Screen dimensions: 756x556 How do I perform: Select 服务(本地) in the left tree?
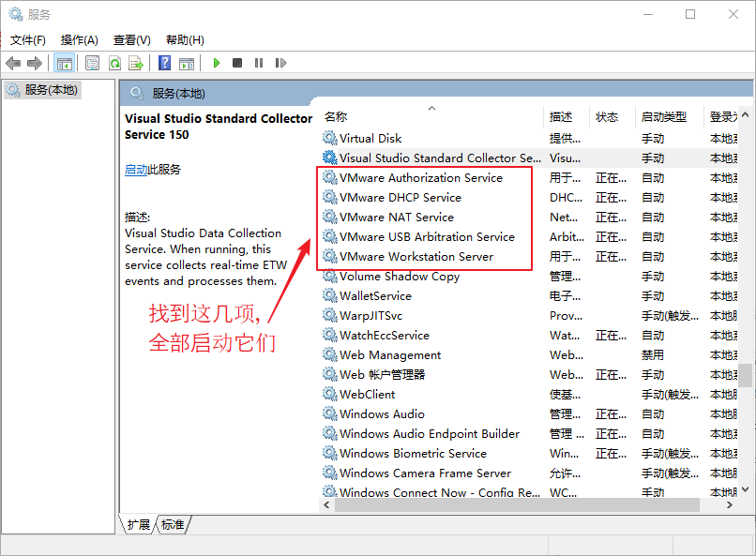[43, 90]
